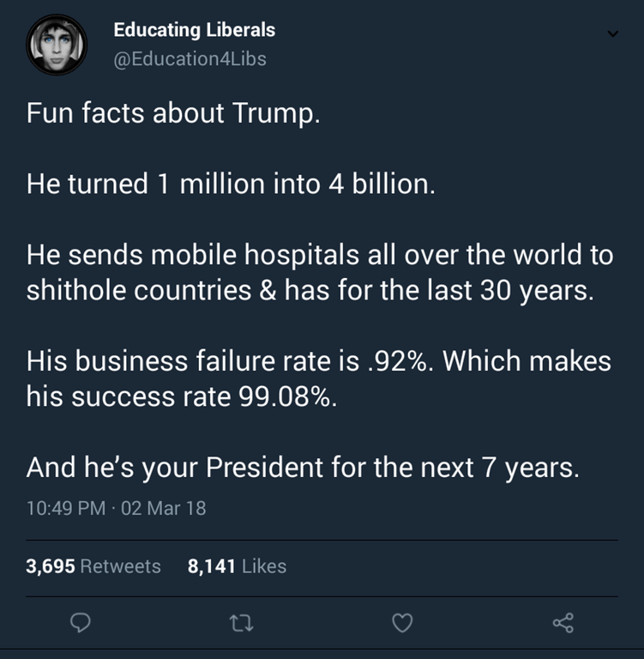
Task: Click the 10:49 PM timestamp
Action: [65, 507]
